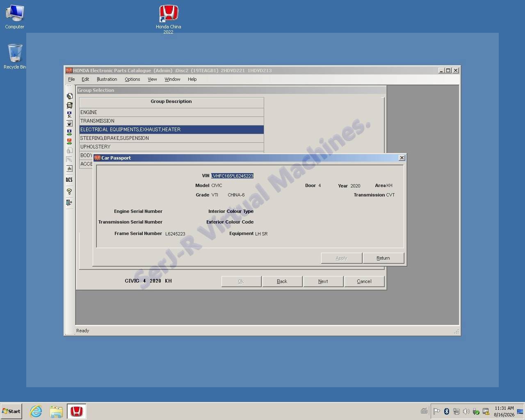Open the Window menu
Image resolution: width=525 pixels, height=420 pixels.
172,79
